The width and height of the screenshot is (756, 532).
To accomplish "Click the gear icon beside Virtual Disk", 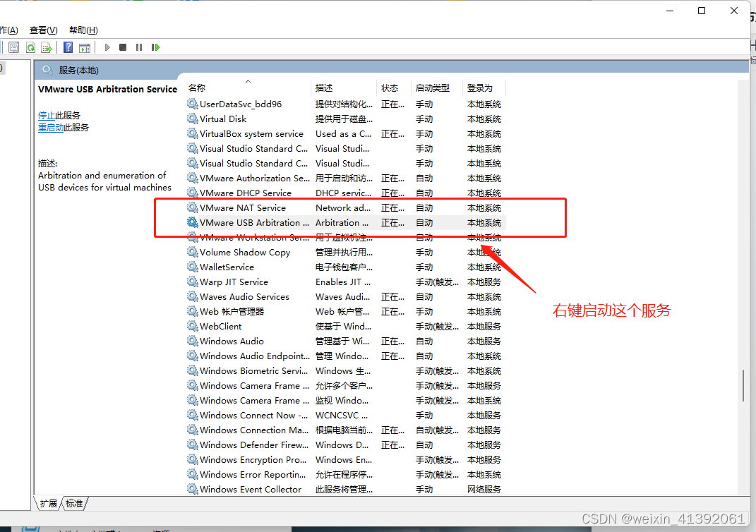I will pos(193,119).
